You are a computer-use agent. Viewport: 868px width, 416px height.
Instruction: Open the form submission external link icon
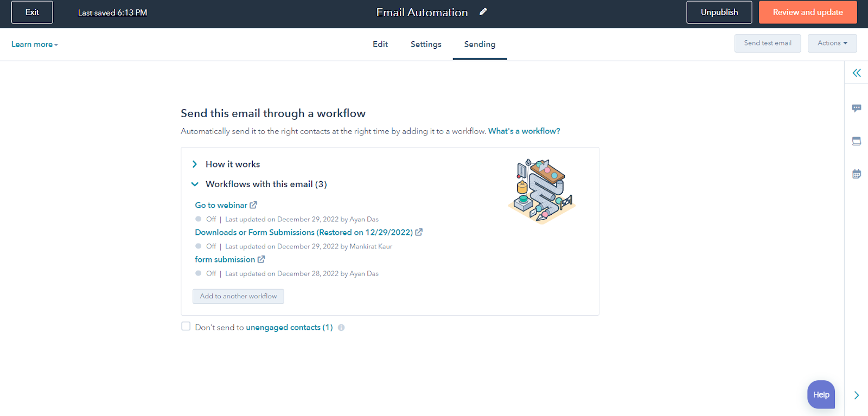261,259
